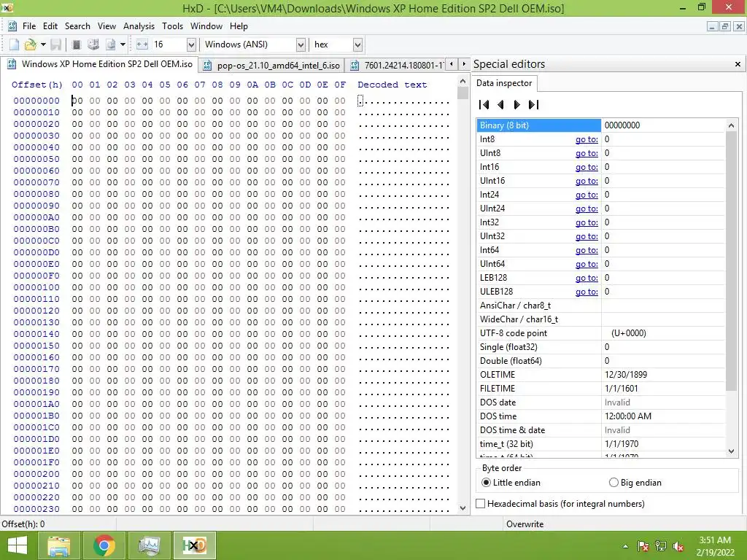Switch to pop-os_21.10_amd64_intel_6.iso tab

click(273, 65)
